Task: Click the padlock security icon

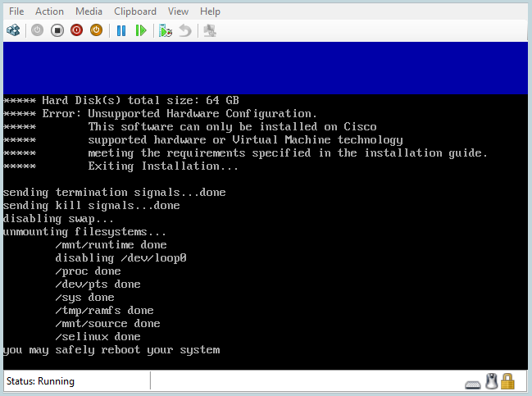Action: pos(507,381)
